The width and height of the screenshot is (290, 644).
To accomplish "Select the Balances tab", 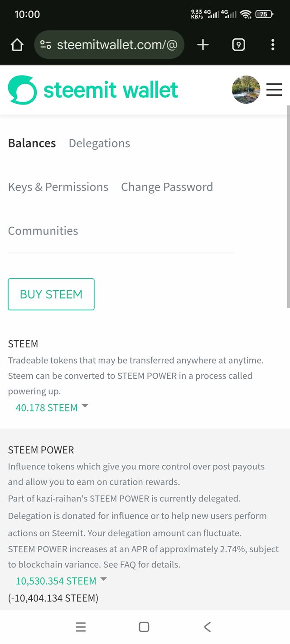I will pyautogui.click(x=32, y=143).
